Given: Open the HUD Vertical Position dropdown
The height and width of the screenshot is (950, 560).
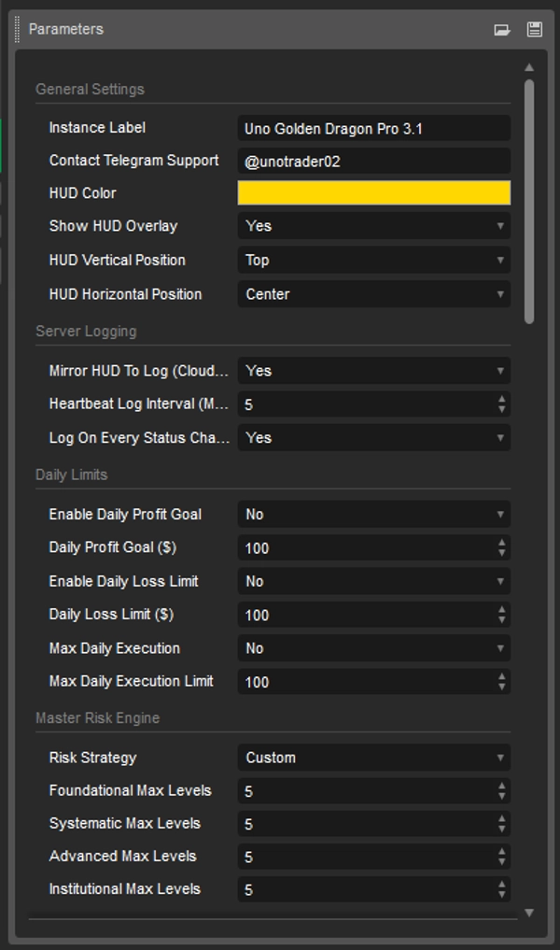Looking at the screenshot, I should pos(374,260).
